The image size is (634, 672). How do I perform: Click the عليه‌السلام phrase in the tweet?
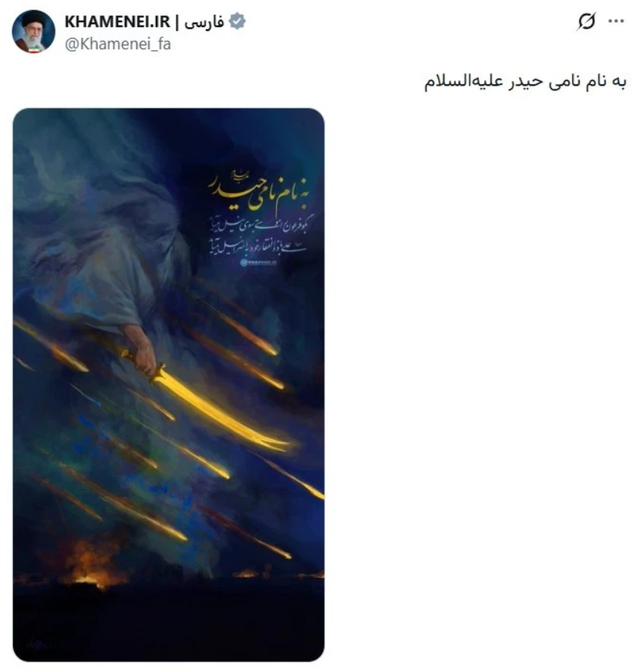coord(464,80)
